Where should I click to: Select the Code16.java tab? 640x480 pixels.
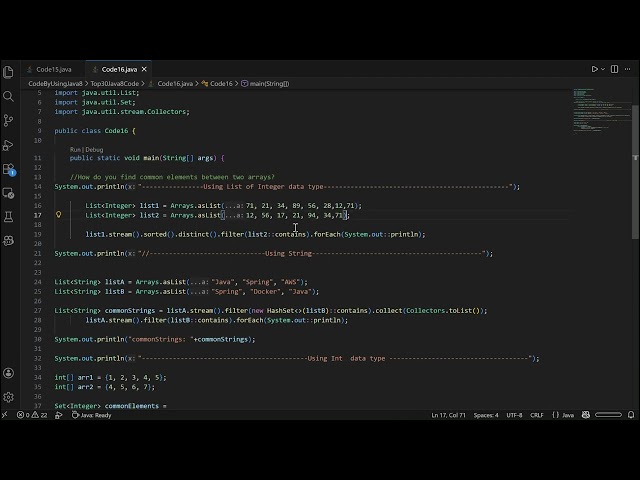119,69
